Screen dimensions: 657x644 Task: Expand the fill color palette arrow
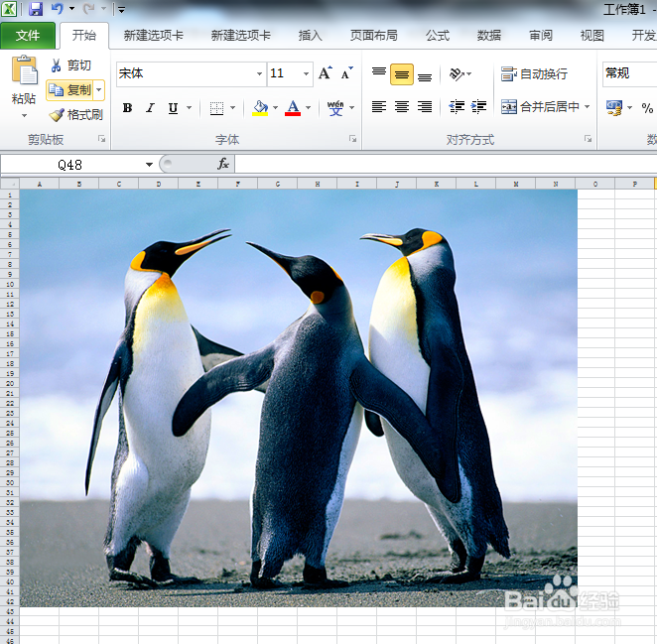pos(275,108)
